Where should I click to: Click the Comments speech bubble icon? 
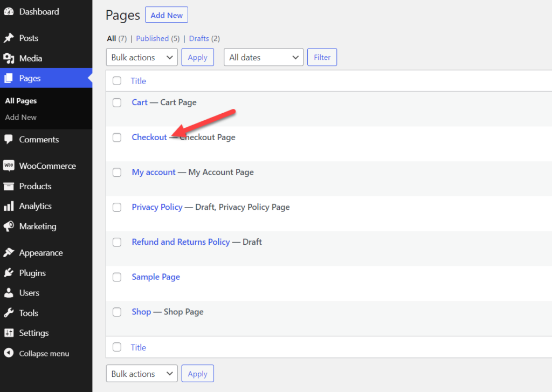9,140
